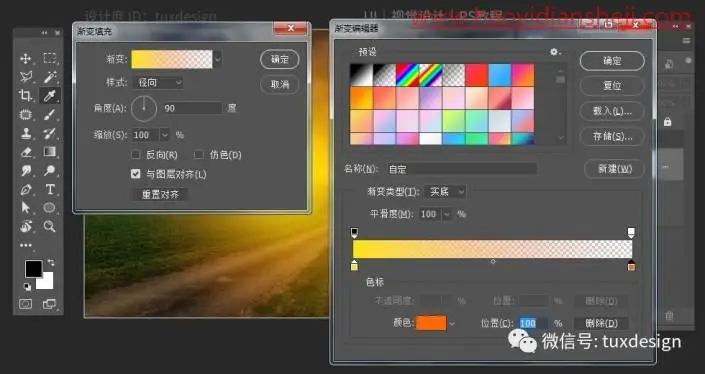Open presets gear menu in gradient editor

[555, 52]
